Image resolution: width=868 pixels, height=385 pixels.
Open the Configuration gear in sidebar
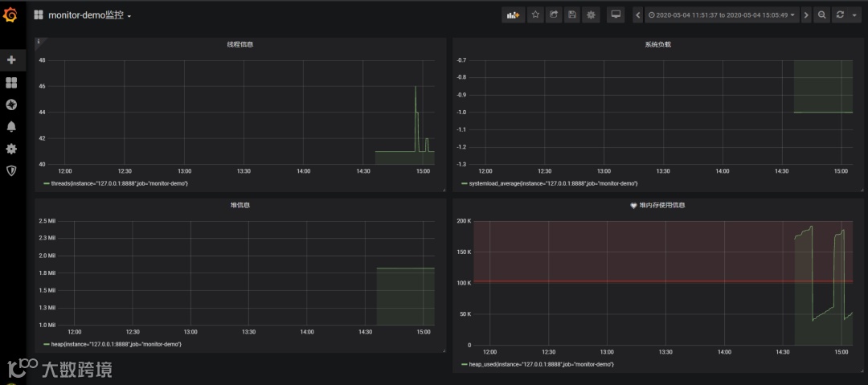[x=11, y=149]
